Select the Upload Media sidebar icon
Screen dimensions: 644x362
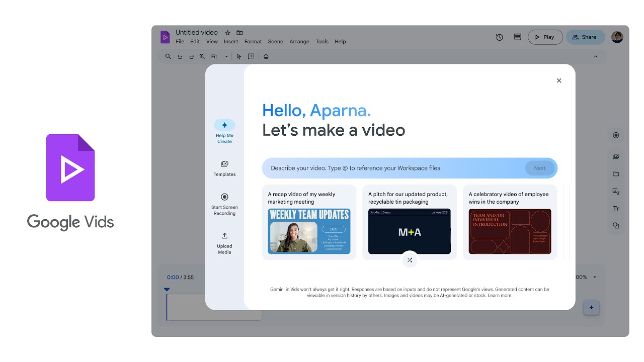(x=224, y=236)
